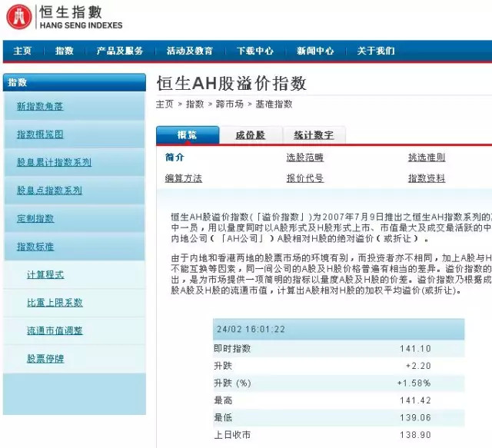The image size is (492, 448).
Task: Select the 概览 tab
Action: pos(188,135)
